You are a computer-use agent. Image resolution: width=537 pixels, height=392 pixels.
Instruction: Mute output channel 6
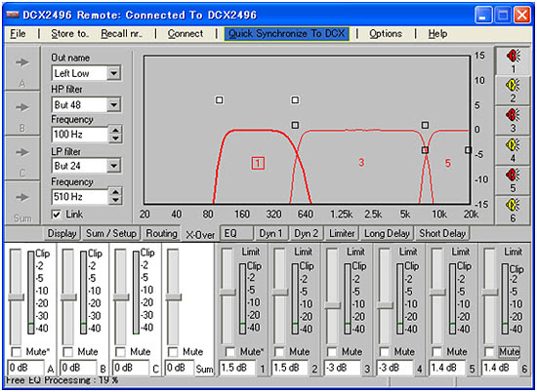[490, 351]
